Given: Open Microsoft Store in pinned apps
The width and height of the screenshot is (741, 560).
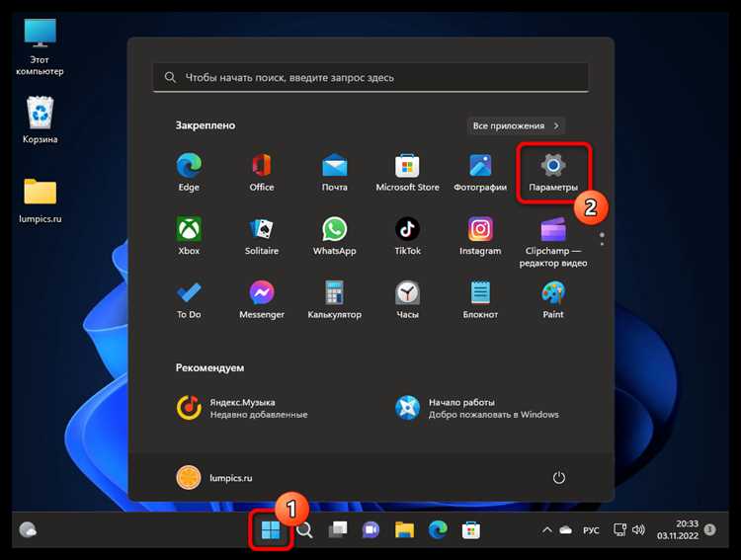Looking at the screenshot, I should coord(407,172).
